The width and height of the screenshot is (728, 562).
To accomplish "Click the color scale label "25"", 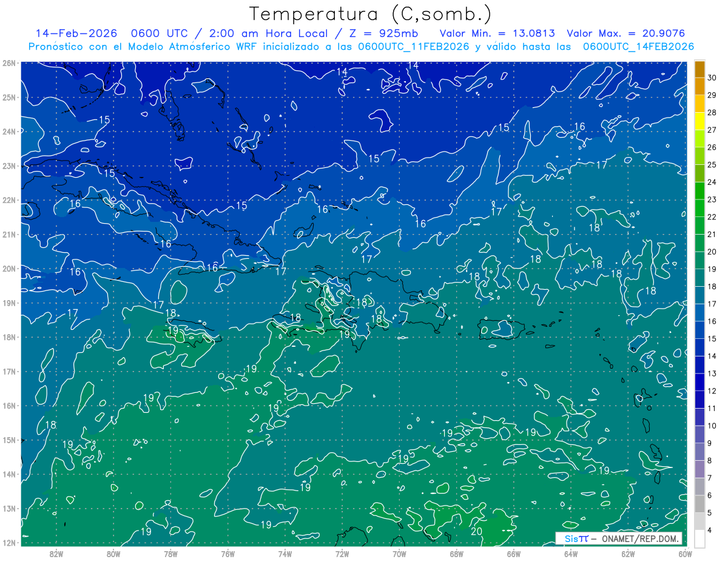I will pos(712,164).
